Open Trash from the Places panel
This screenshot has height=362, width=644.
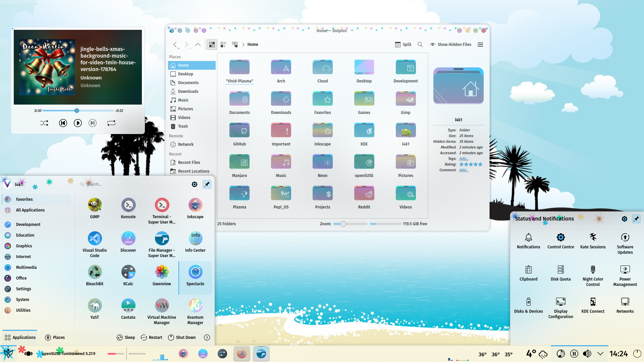(x=192, y=126)
